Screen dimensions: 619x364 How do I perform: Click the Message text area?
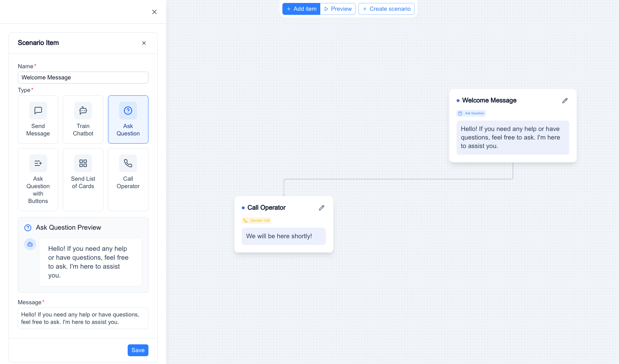(x=83, y=318)
